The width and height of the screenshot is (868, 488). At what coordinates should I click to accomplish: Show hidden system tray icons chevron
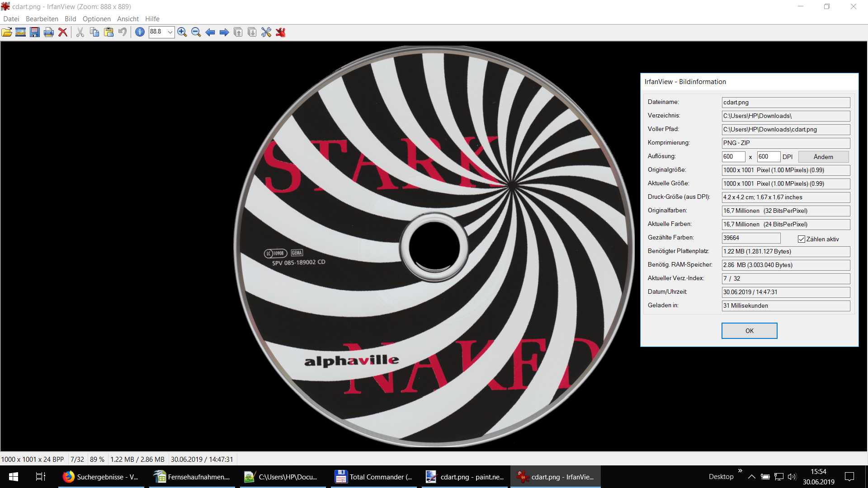coord(751,477)
